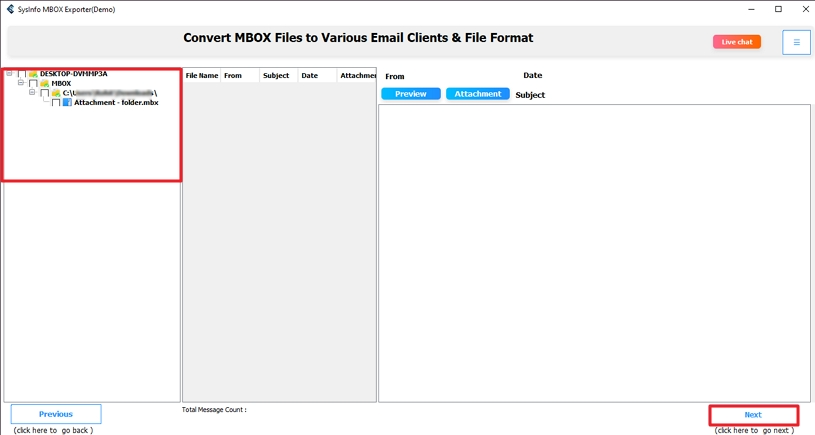The width and height of the screenshot is (815, 435).
Task: Go back with the Previous button
Action: 56,414
